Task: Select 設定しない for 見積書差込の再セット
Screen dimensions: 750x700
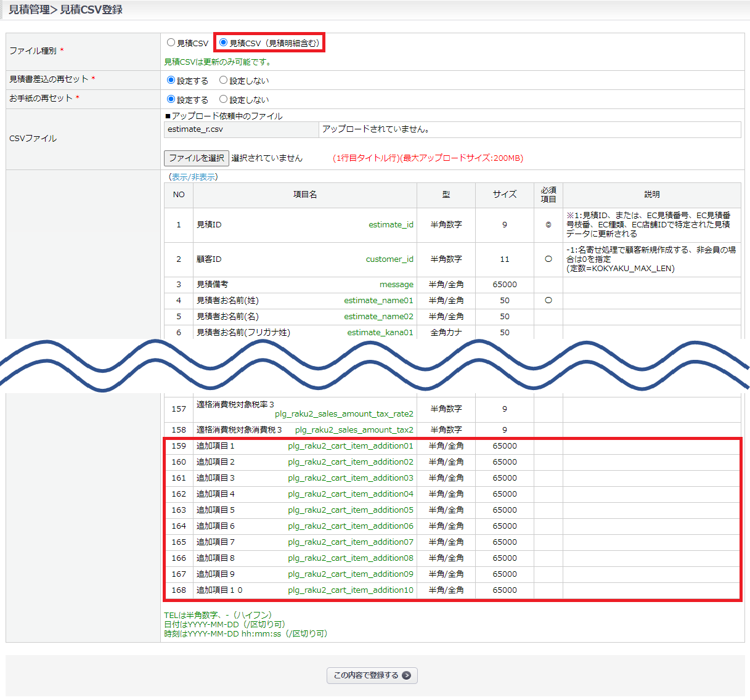Action: pyautogui.click(x=224, y=80)
